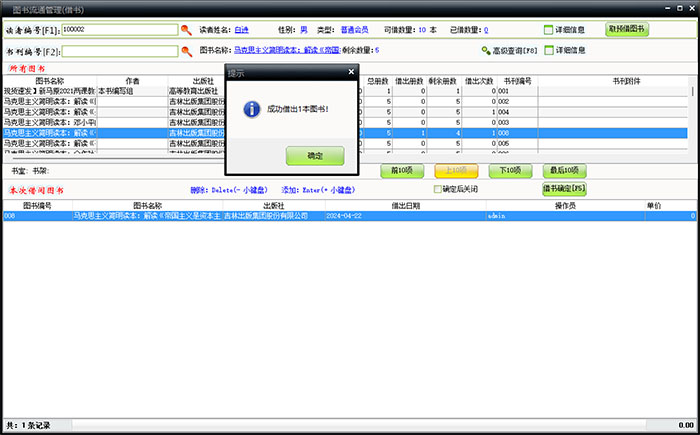Maximize the main window

[679, 8]
